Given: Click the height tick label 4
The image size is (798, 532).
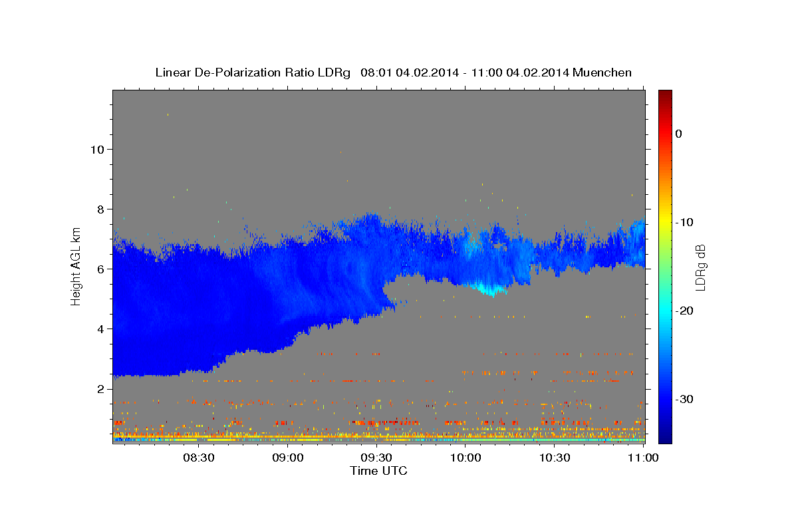Looking at the screenshot, I should pos(100,329).
